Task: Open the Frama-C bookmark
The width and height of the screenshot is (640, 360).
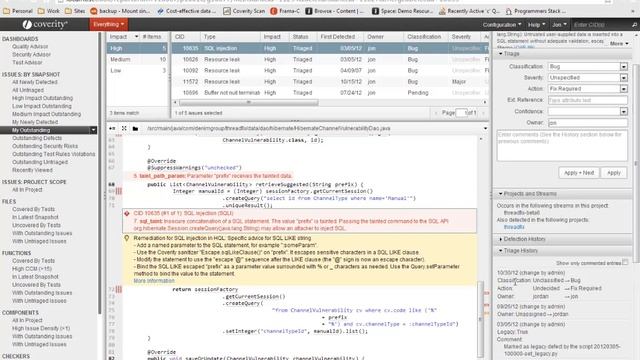Action: coord(285,11)
